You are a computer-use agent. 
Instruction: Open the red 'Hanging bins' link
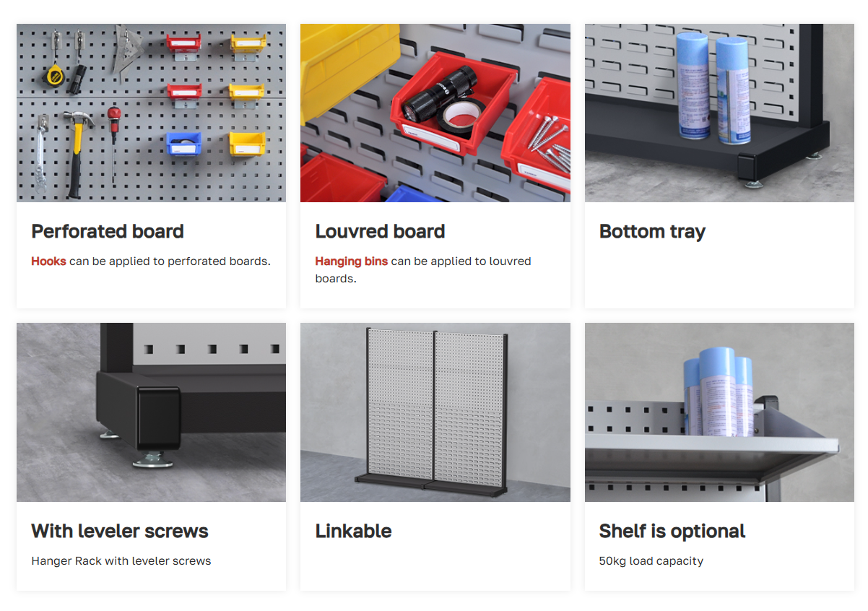pyautogui.click(x=351, y=261)
